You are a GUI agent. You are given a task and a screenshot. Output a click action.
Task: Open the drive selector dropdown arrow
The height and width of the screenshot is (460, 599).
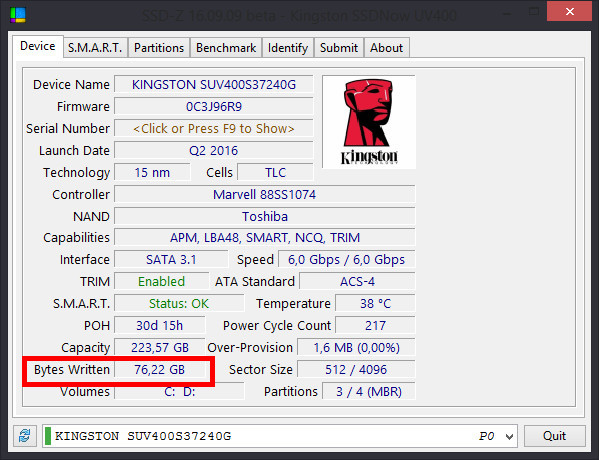tap(509, 436)
